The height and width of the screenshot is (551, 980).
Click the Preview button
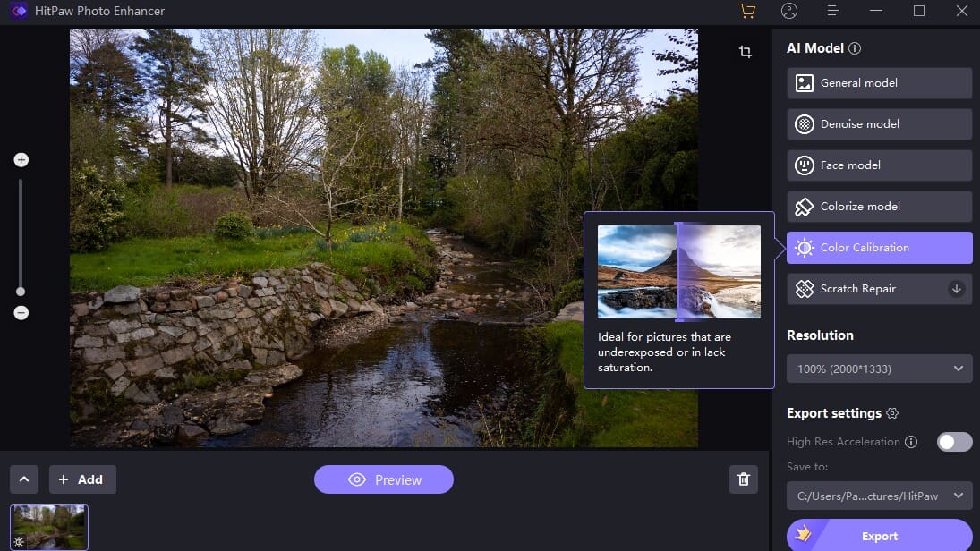(384, 479)
